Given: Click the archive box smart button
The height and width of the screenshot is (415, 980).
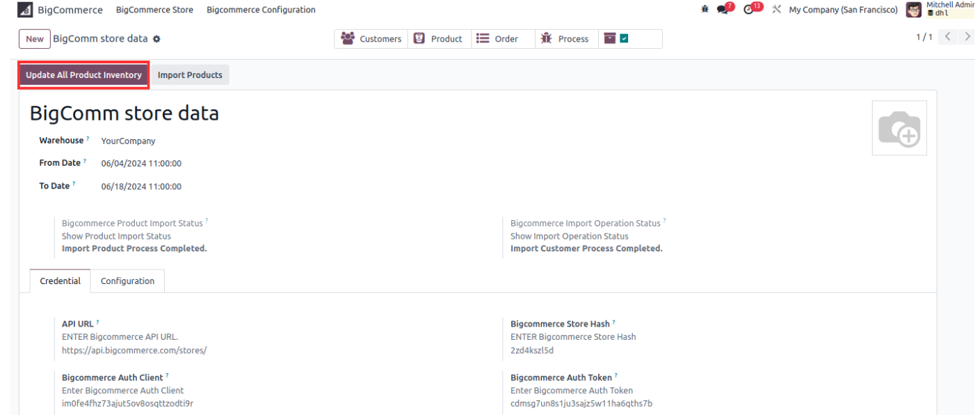Looking at the screenshot, I should 629,39.
